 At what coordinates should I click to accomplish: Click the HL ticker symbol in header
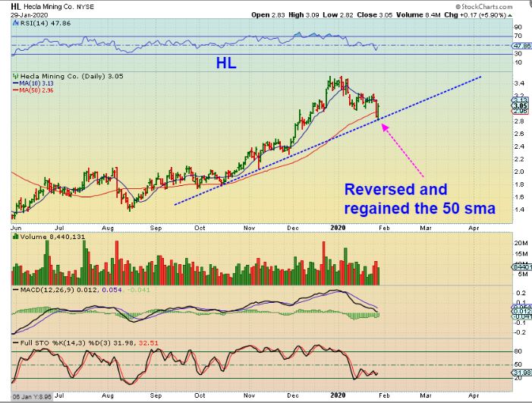click(x=16, y=6)
